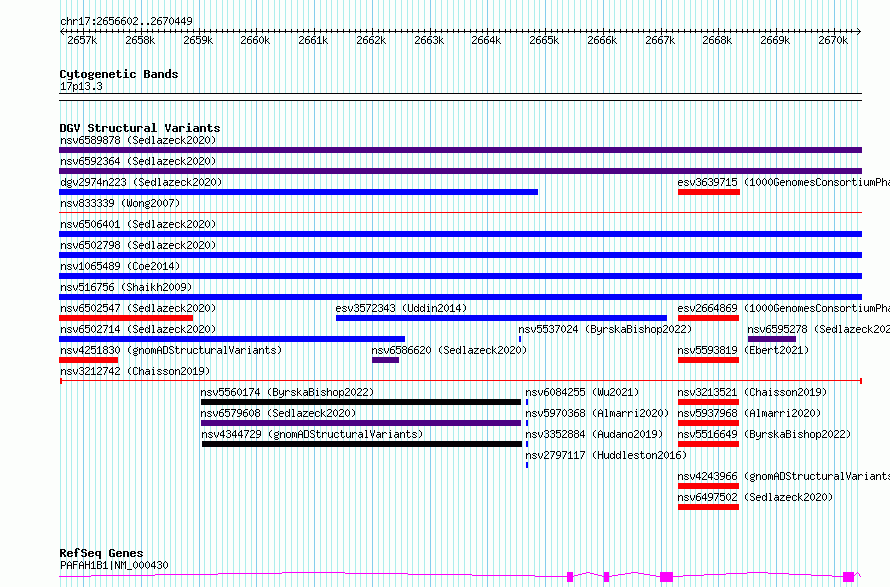Screen dimensions: 890x587
Task: Click purple bar under nsv6579608
Action: point(361,423)
